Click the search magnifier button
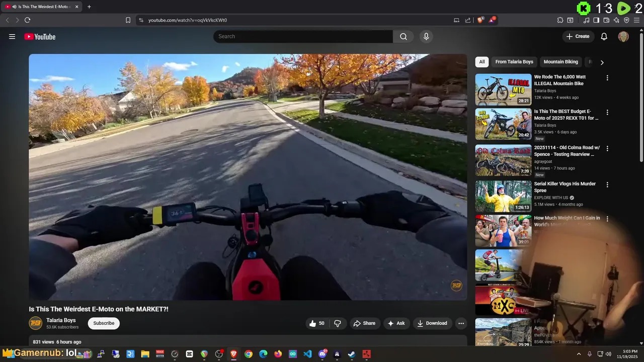 [x=404, y=36]
